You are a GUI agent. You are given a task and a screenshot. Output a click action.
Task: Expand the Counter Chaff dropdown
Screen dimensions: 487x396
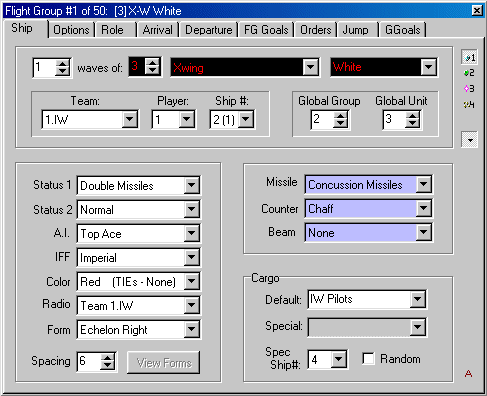[x=424, y=208]
